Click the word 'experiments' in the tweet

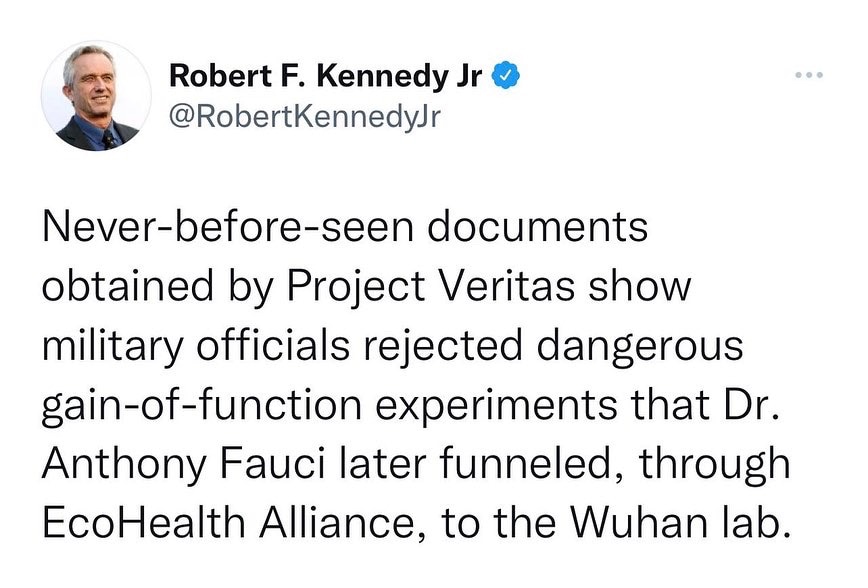[497, 406]
